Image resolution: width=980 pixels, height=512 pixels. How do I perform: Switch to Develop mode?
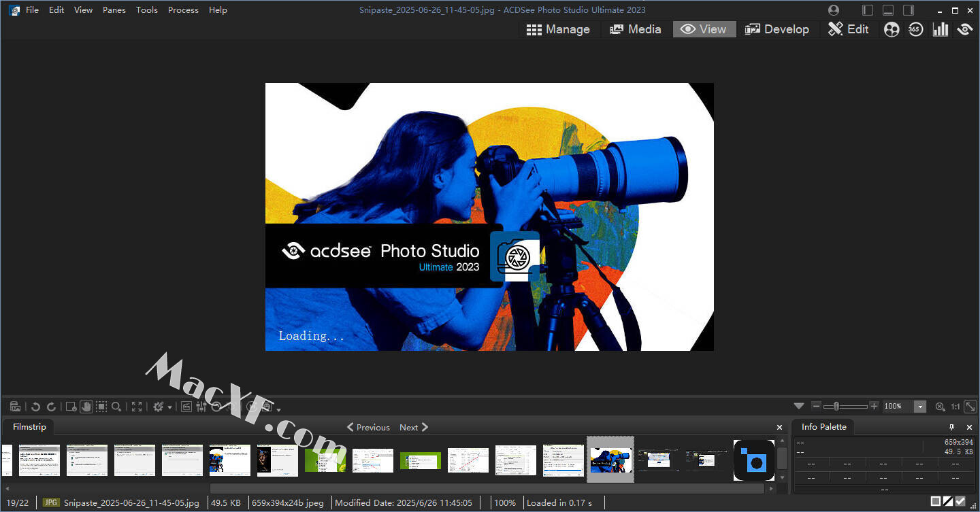coord(777,29)
